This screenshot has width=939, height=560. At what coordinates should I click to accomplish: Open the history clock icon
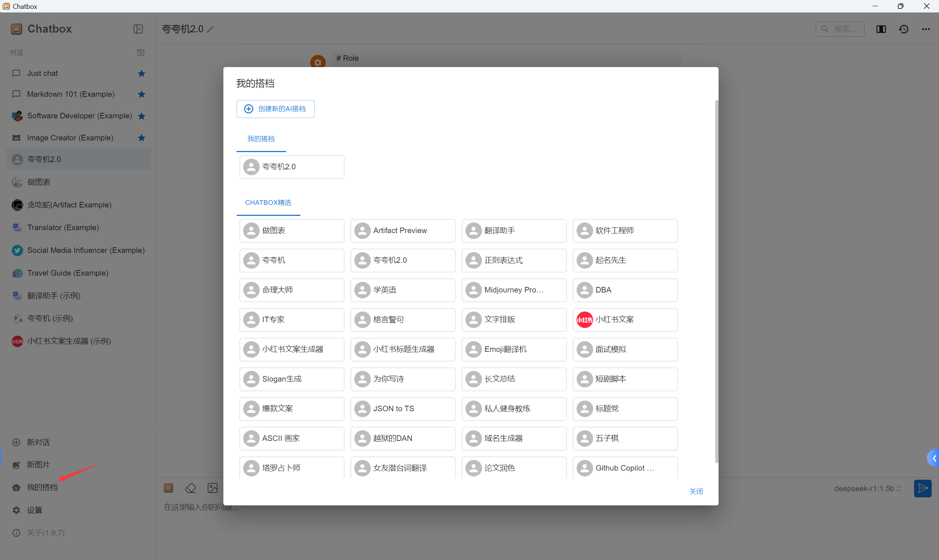tap(903, 29)
